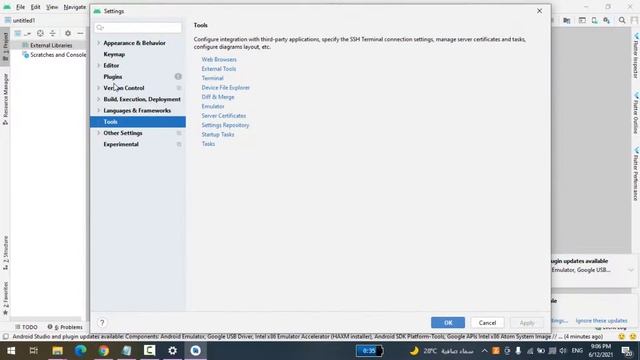Click the plugin updates badge on Plugins
This screenshot has height=360, width=640.
click(x=178, y=76)
